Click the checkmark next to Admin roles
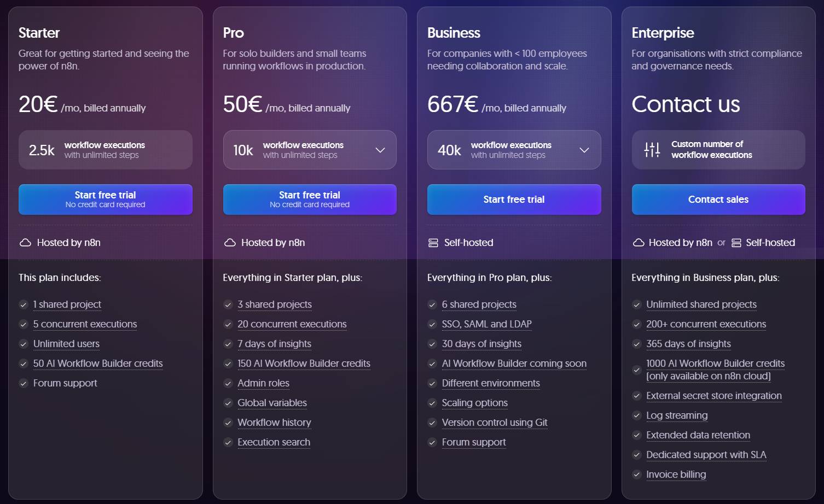The width and height of the screenshot is (824, 504). (228, 383)
